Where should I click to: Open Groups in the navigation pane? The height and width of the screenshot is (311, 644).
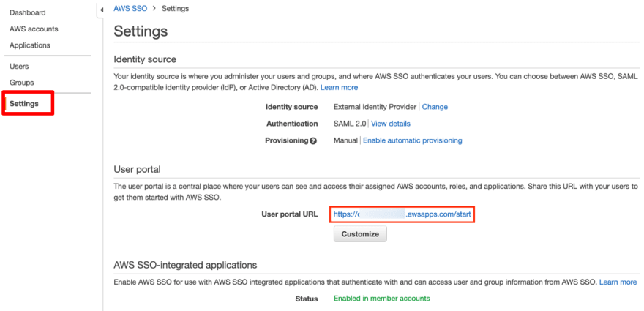pos(21,83)
